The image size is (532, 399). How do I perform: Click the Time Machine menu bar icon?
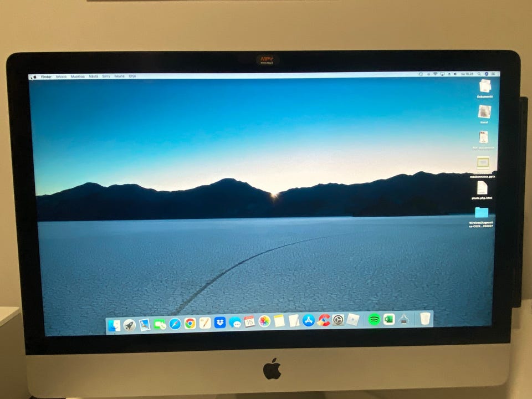click(421, 74)
